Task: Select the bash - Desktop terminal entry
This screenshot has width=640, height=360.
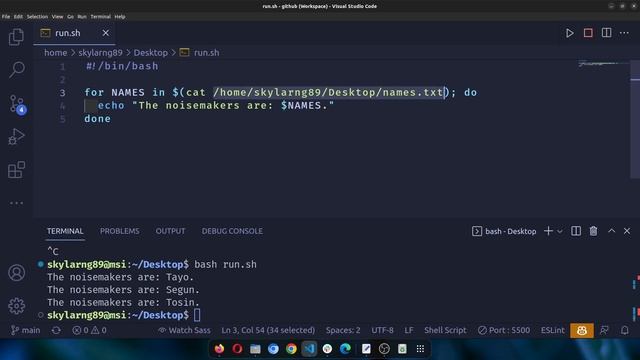Action: click(x=504, y=231)
